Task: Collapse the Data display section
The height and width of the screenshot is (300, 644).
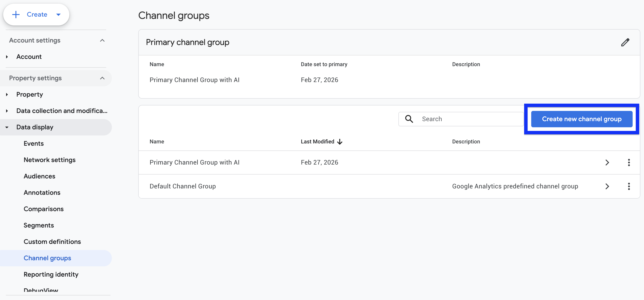Action: [x=7, y=127]
